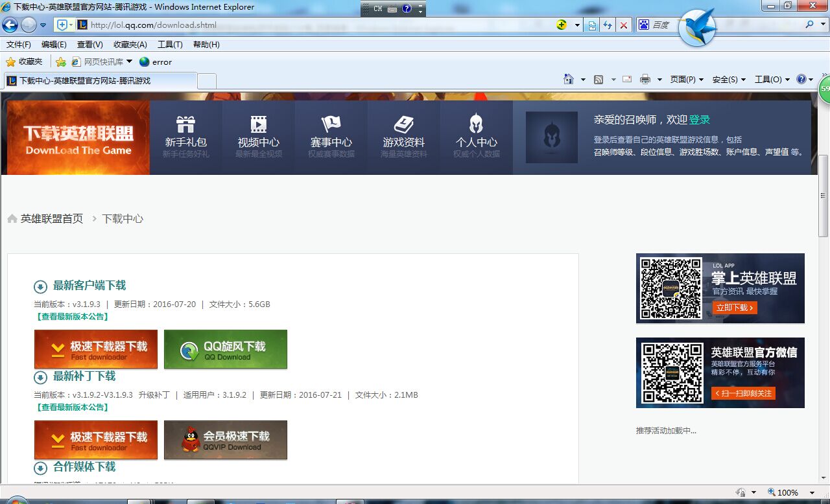Open a new blank tab

pos(207,81)
